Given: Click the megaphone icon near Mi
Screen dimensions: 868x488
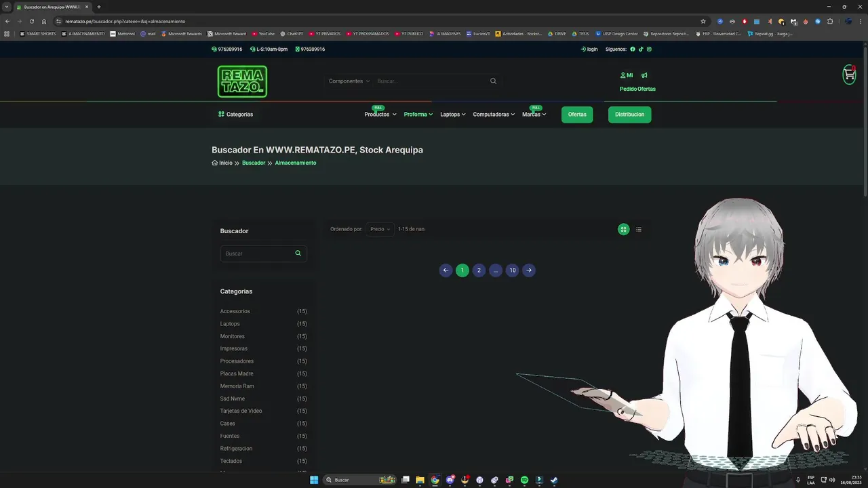Looking at the screenshot, I should 644,75.
